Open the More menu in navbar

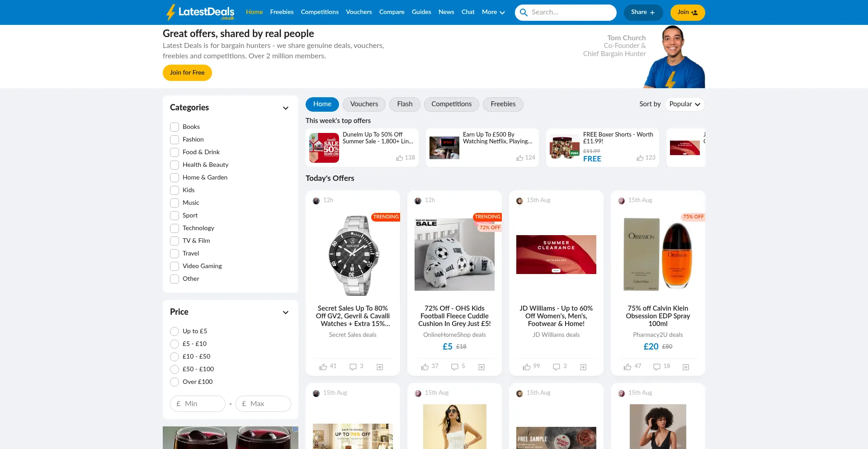pos(493,12)
